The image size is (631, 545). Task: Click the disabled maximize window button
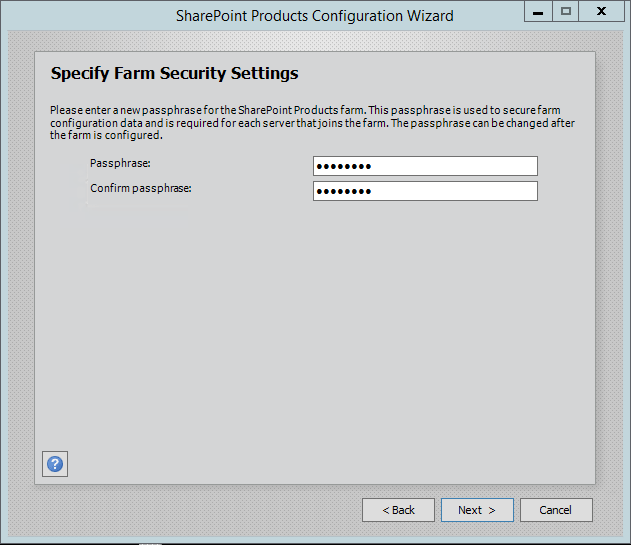566,12
